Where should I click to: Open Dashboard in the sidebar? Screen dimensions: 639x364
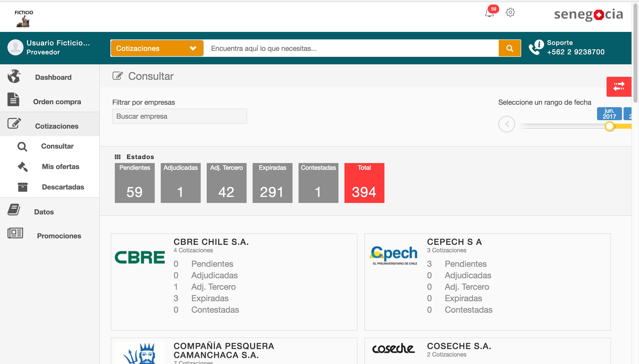tap(53, 77)
